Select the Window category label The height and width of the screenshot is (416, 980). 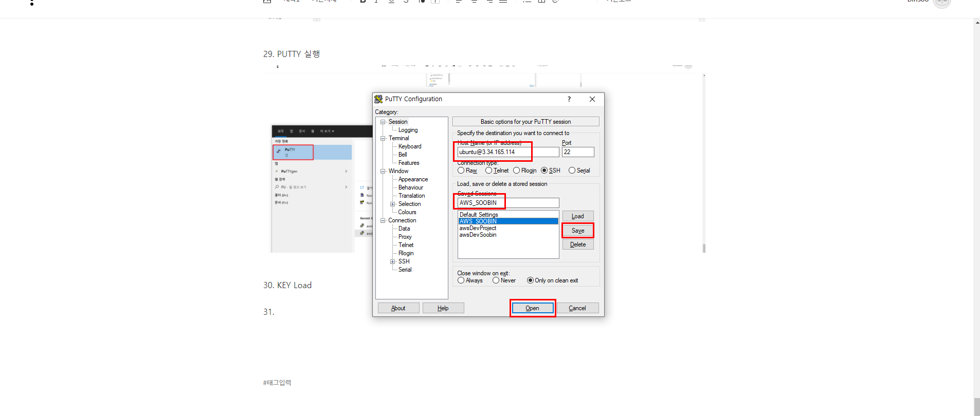click(398, 171)
